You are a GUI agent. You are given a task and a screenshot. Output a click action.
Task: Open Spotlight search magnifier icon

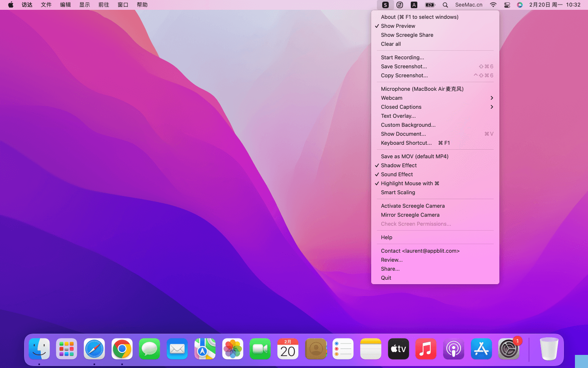click(445, 5)
